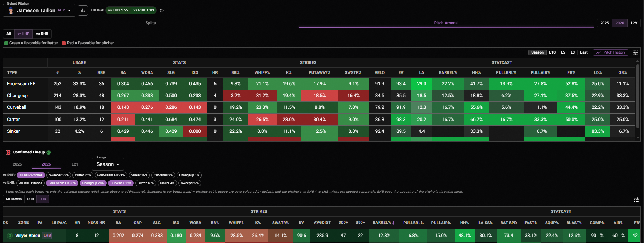Toggle the Four-seam FB 21% chip
644x243 pixels.
point(111,175)
